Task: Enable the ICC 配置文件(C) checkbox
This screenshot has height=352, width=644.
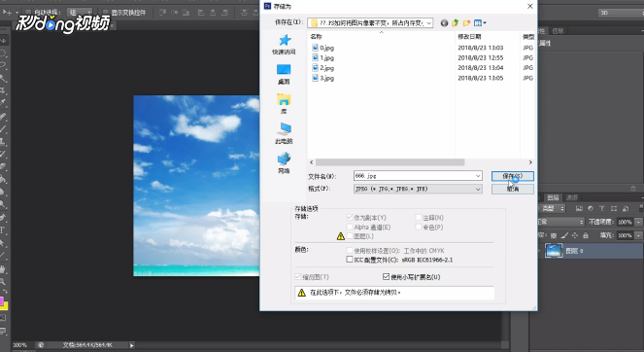Action: point(350,260)
